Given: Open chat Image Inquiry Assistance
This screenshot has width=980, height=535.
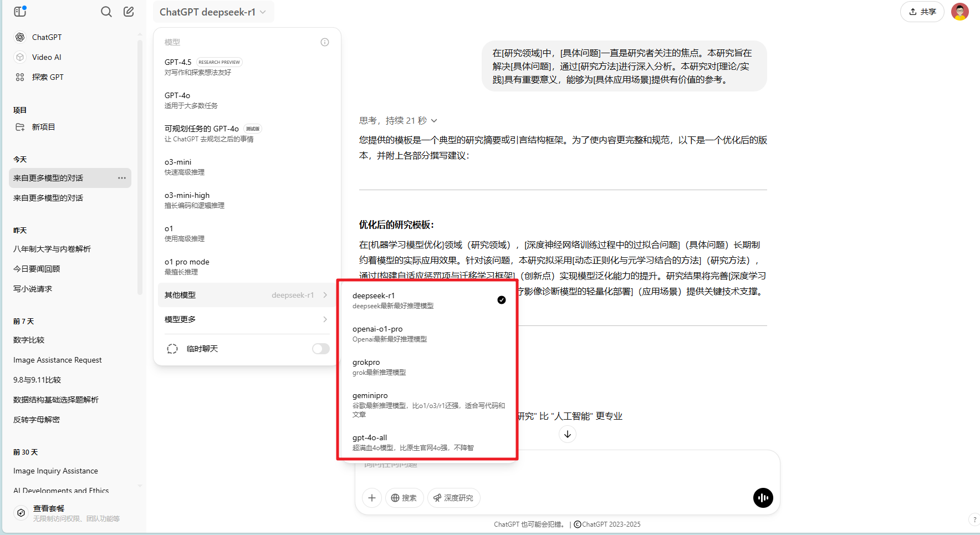Looking at the screenshot, I should tap(70, 471).
